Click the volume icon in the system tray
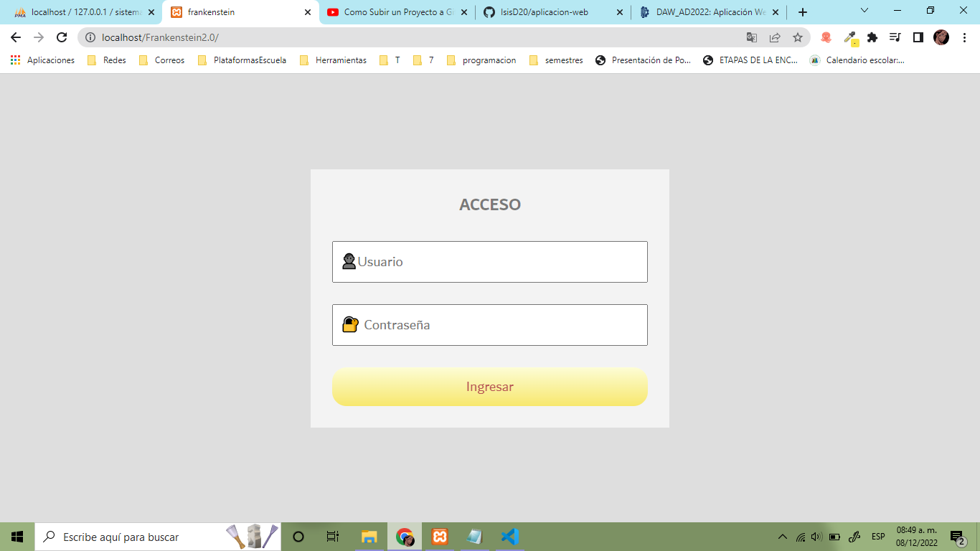The image size is (980, 551). click(x=817, y=537)
